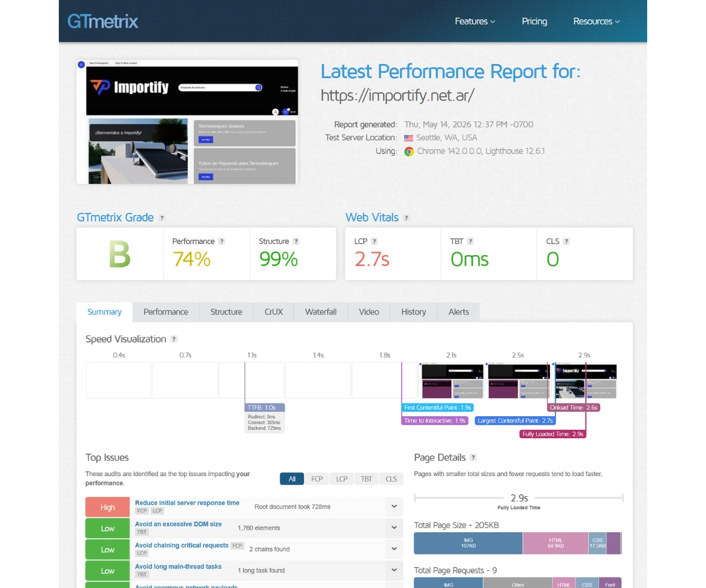Expand the Avoid chaining critical requests row
706x588 pixels.
point(394,549)
